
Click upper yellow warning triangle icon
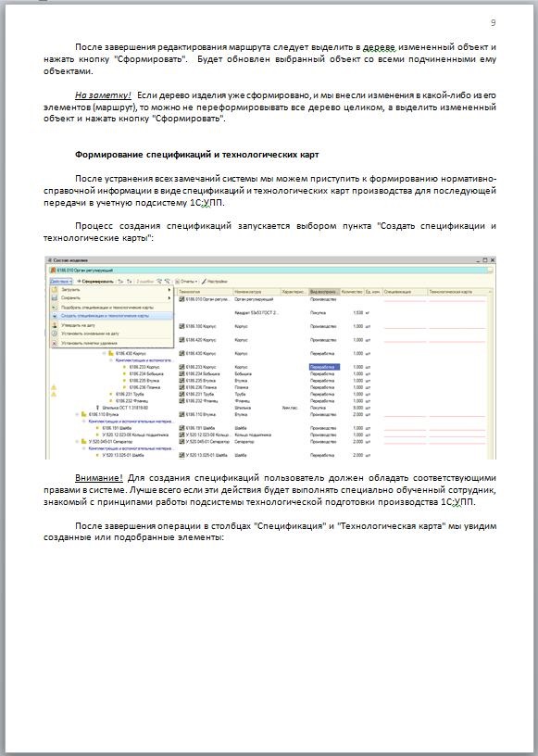[54, 387]
